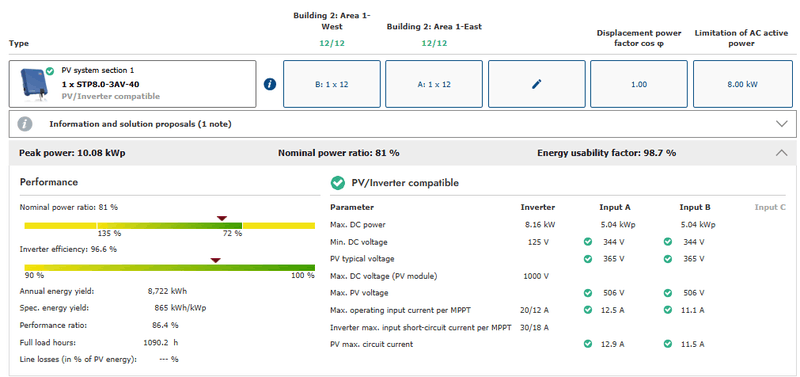800x377 pixels.
Task: Click the inverter efficiency red marker
Action: [x=216, y=260]
